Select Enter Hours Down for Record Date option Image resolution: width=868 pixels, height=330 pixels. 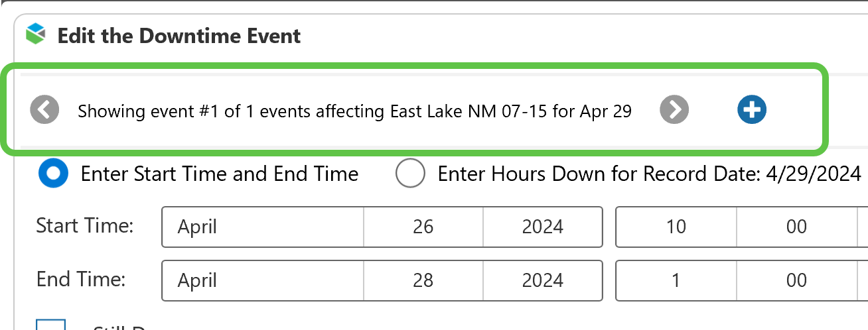410,174
